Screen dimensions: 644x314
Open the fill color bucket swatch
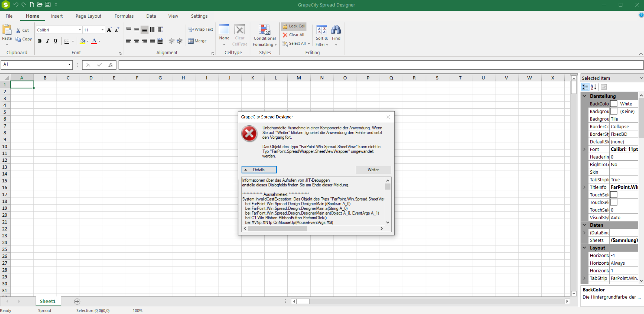tap(83, 41)
